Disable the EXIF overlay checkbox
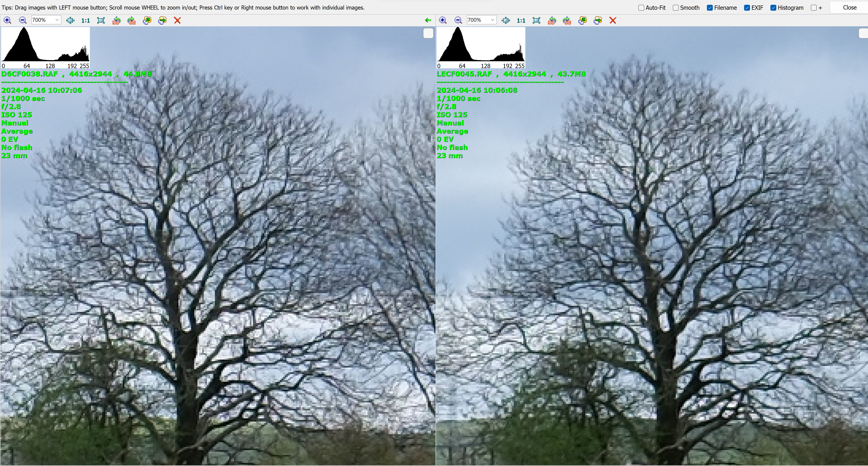 747,7
